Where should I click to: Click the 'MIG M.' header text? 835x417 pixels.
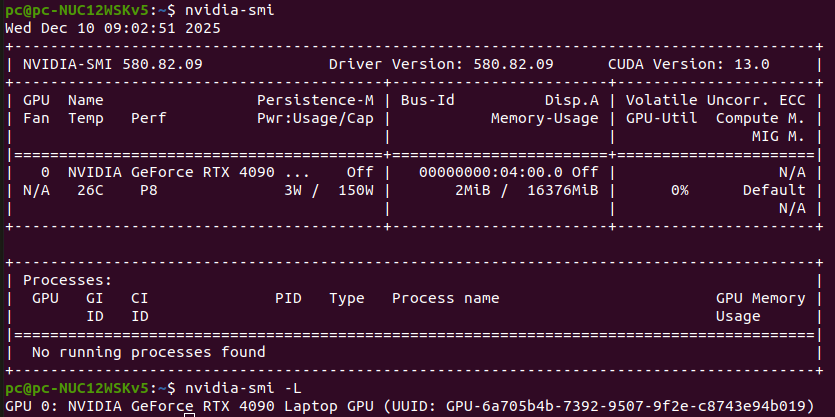click(x=779, y=136)
